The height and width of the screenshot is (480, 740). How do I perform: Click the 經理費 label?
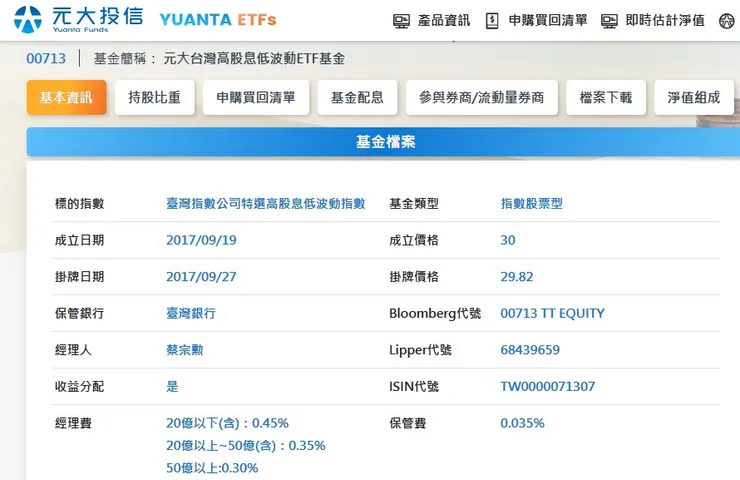point(73,423)
